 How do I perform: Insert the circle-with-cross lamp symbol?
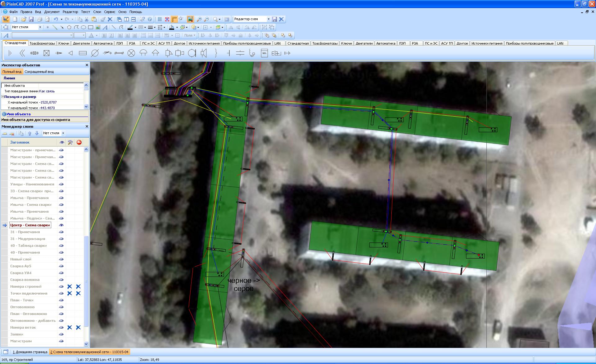click(131, 53)
